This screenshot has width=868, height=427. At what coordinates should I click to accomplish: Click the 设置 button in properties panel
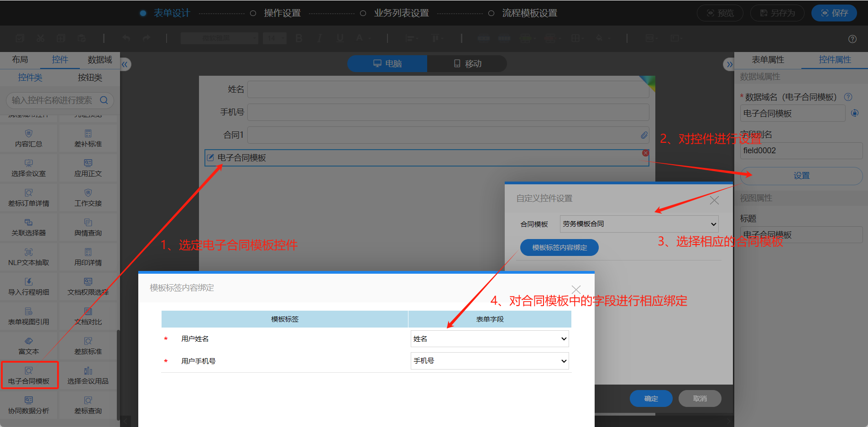pyautogui.click(x=801, y=176)
